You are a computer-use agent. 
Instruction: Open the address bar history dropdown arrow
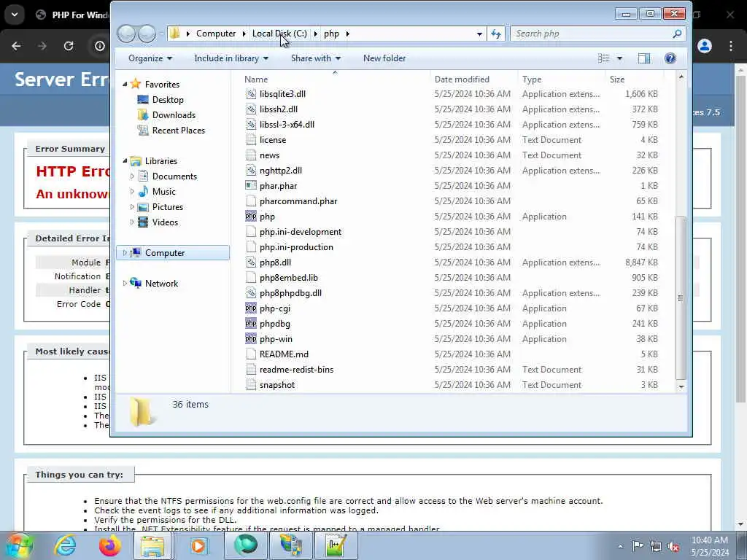[x=479, y=34]
